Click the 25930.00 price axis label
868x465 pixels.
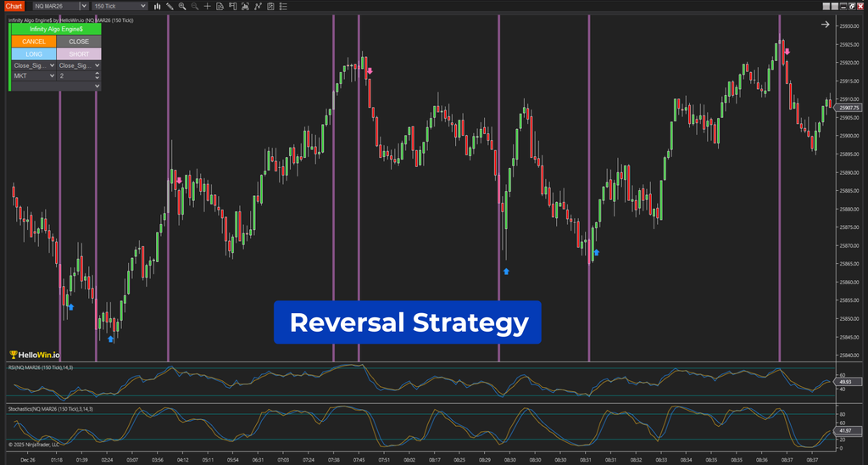coord(849,26)
